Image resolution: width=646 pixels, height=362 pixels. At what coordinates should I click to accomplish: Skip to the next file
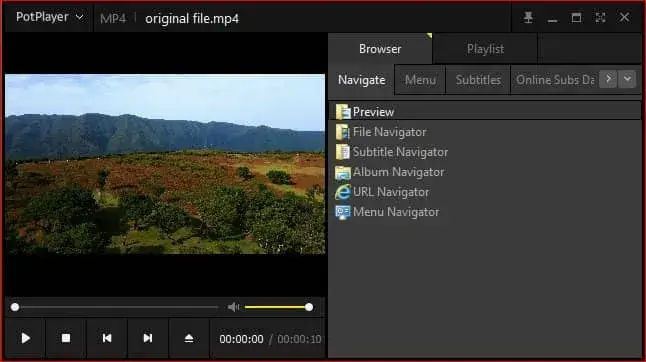(147, 338)
